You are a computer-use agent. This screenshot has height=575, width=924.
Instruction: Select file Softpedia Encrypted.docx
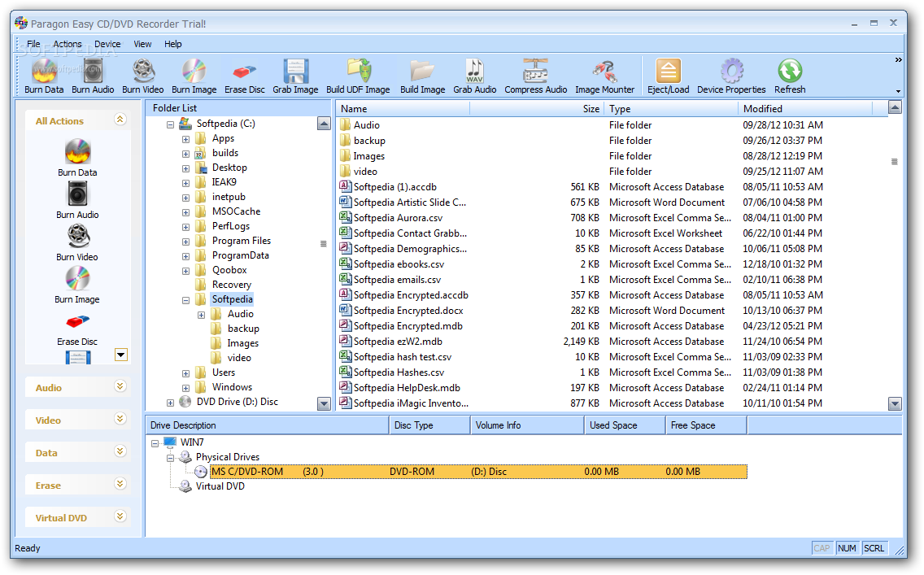408,311
